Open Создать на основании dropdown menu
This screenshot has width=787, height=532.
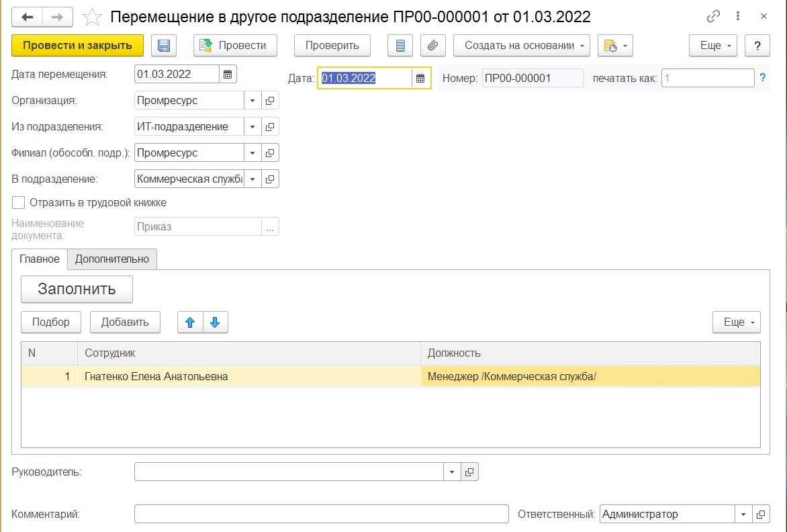pos(521,46)
